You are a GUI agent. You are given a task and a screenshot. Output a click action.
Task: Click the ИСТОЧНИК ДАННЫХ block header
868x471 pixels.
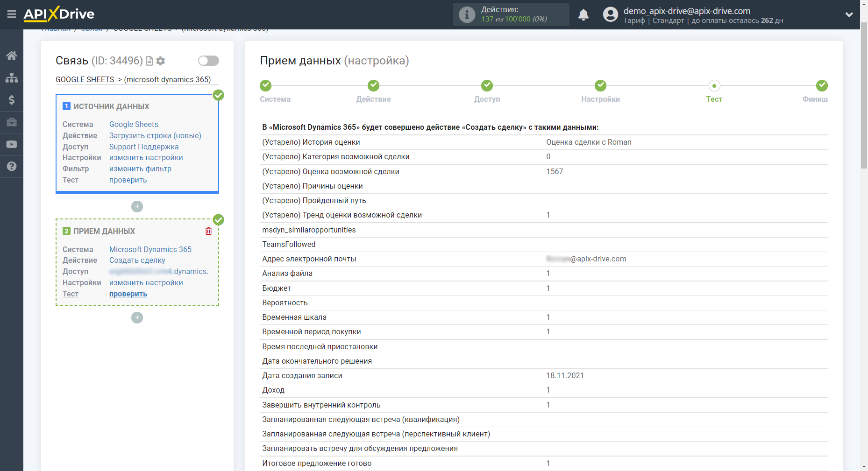(111, 106)
